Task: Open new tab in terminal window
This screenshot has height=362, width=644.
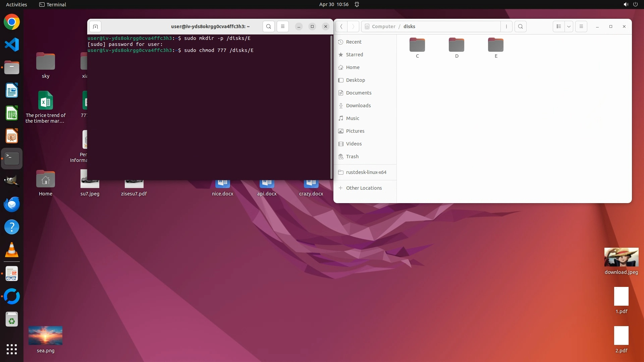Action: (x=95, y=26)
